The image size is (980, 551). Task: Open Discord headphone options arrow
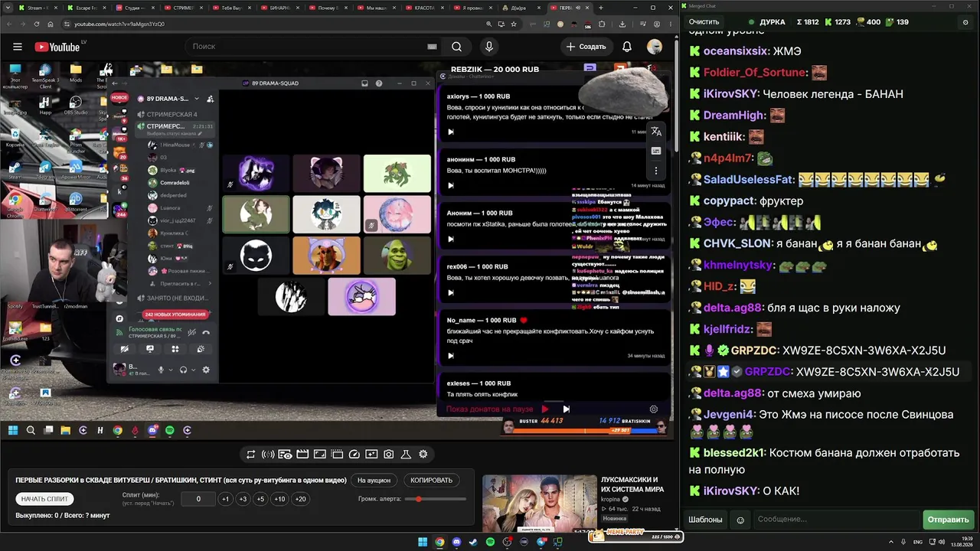pyautogui.click(x=193, y=370)
